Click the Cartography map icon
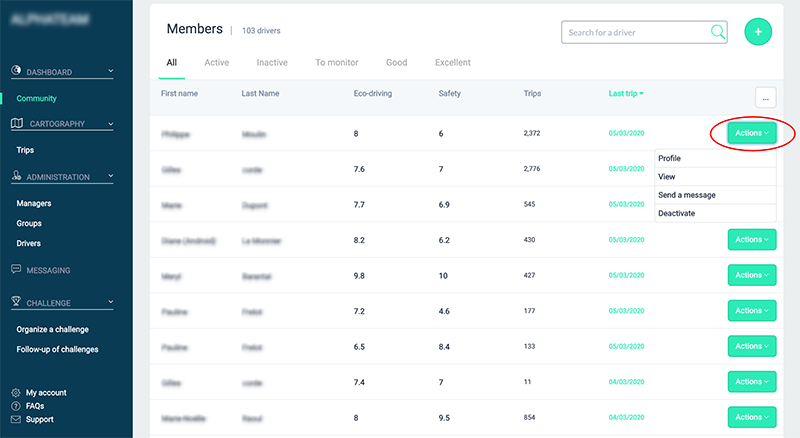 tap(17, 124)
